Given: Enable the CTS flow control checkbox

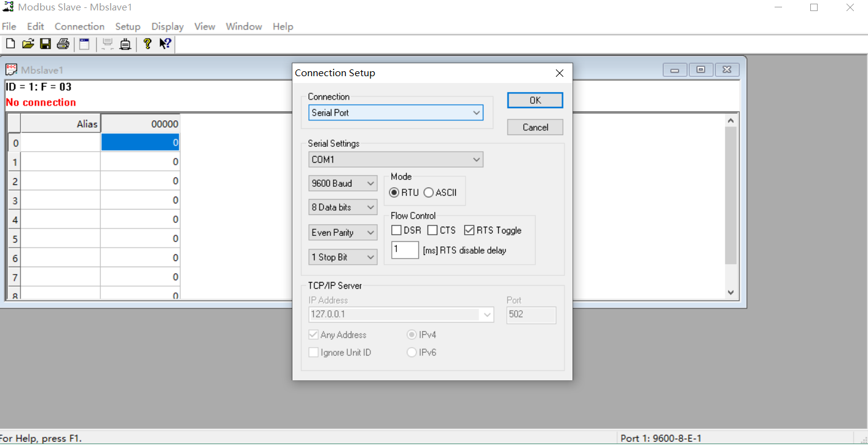Looking at the screenshot, I should 432,230.
